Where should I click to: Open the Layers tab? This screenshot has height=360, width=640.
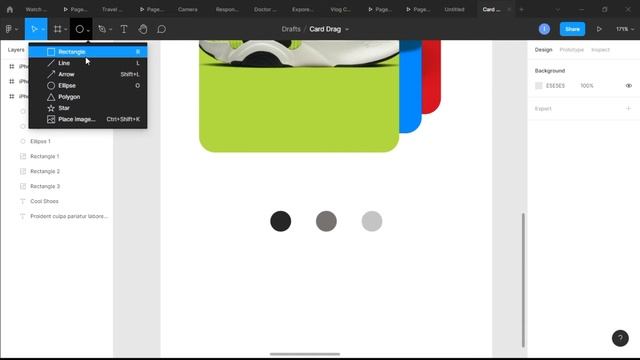pos(16,50)
